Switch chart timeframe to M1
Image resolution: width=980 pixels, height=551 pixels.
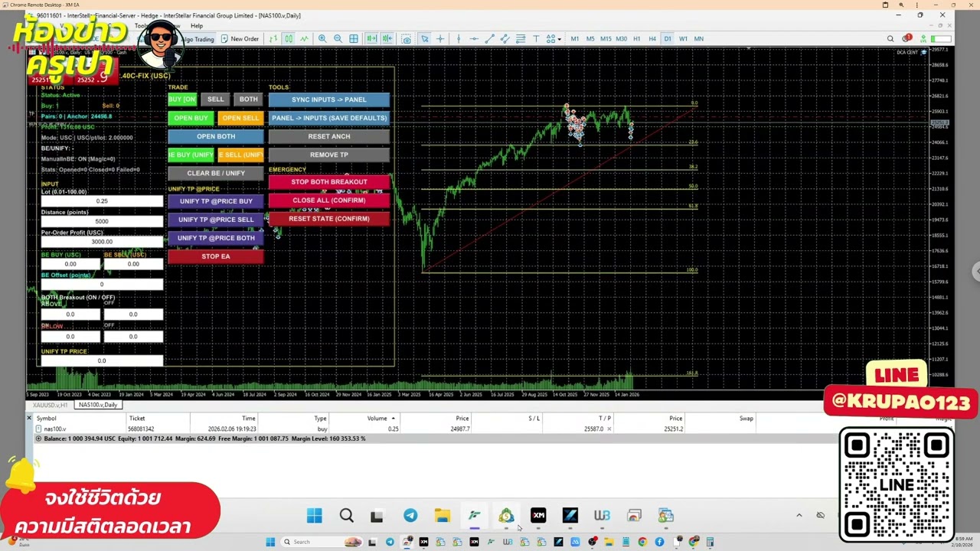tap(575, 39)
